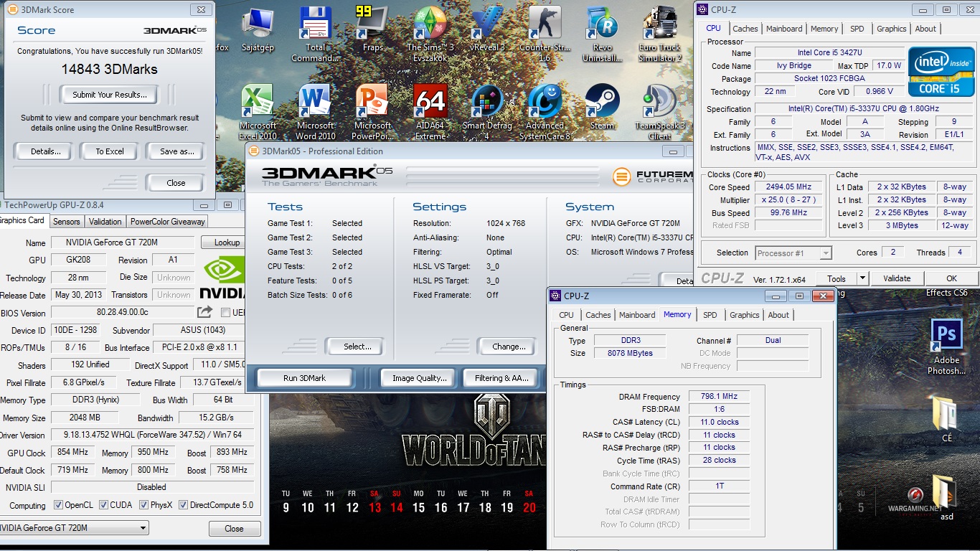Open Filtering & AA settings in 3DMark05

(x=501, y=378)
